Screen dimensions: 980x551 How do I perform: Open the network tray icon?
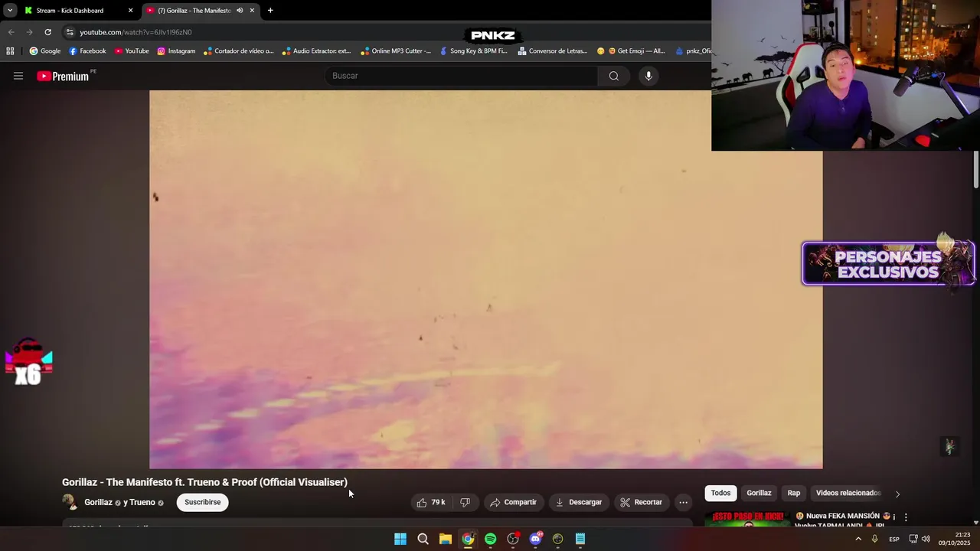pyautogui.click(x=913, y=539)
